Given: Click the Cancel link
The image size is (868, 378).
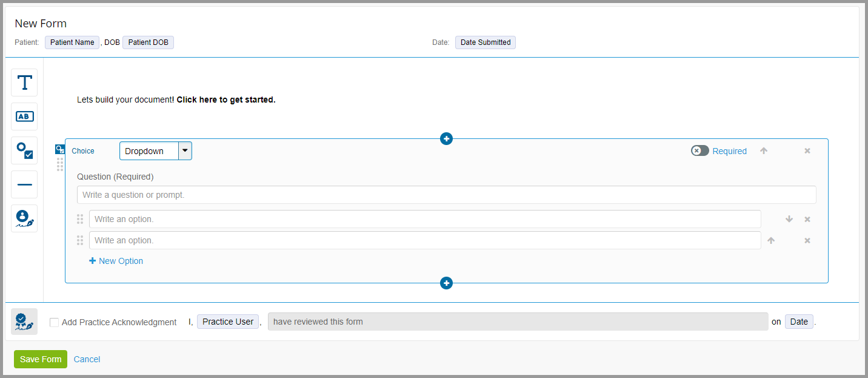Looking at the screenshot, I should pos(87,359).
